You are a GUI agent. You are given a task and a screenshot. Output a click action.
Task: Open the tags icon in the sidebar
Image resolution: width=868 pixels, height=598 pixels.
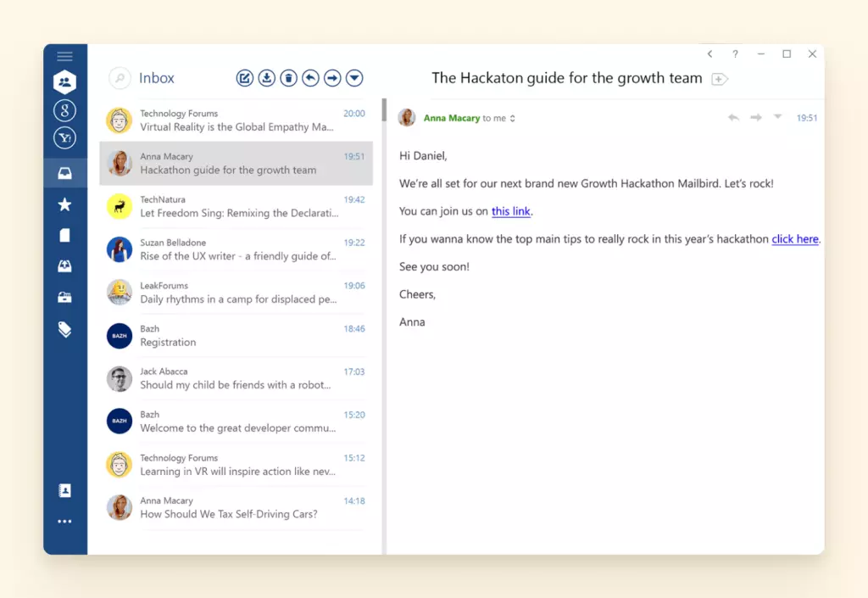[65, 329]
